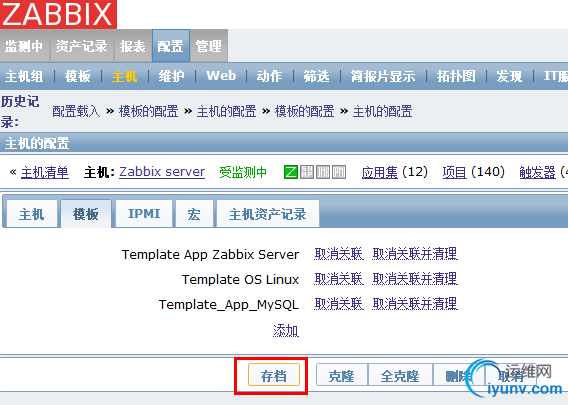Click the ZABBIX logo

click(x=58, y=14)
